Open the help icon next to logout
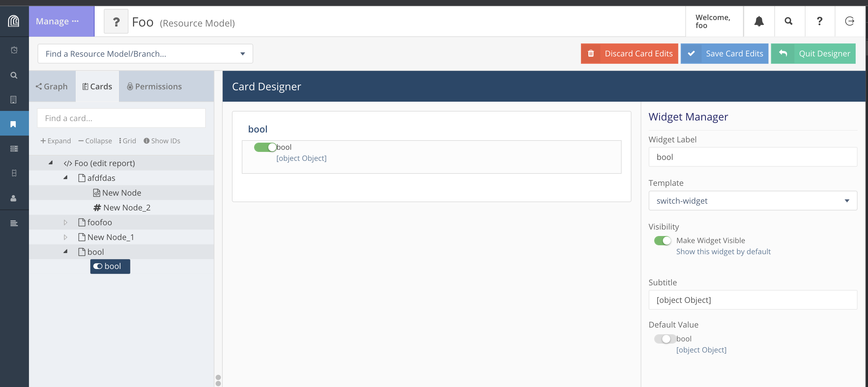Viewport: 868px width, 387px height. pos(819,21)
